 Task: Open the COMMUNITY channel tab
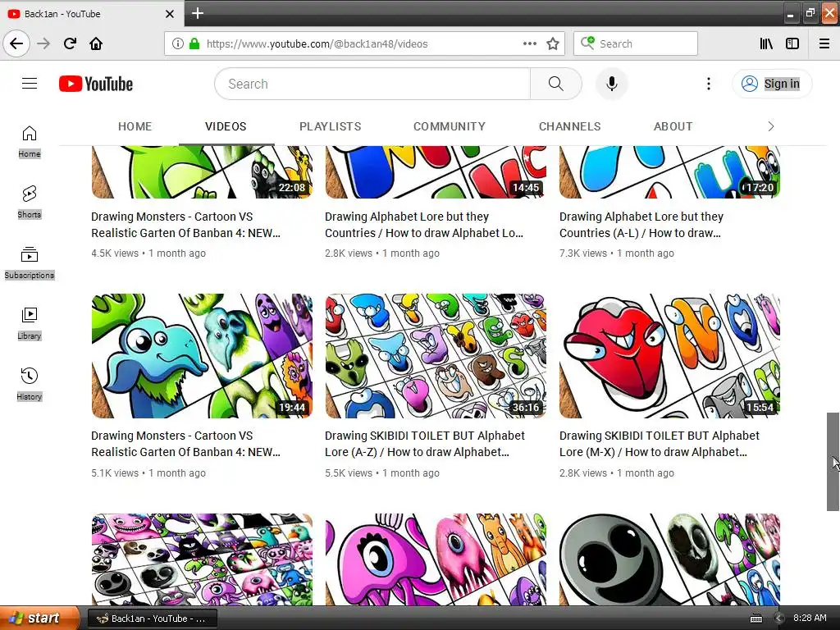click(449, 126)
